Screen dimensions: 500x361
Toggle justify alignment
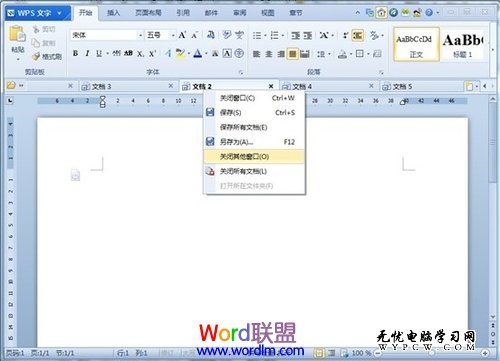tap(293, 54)
